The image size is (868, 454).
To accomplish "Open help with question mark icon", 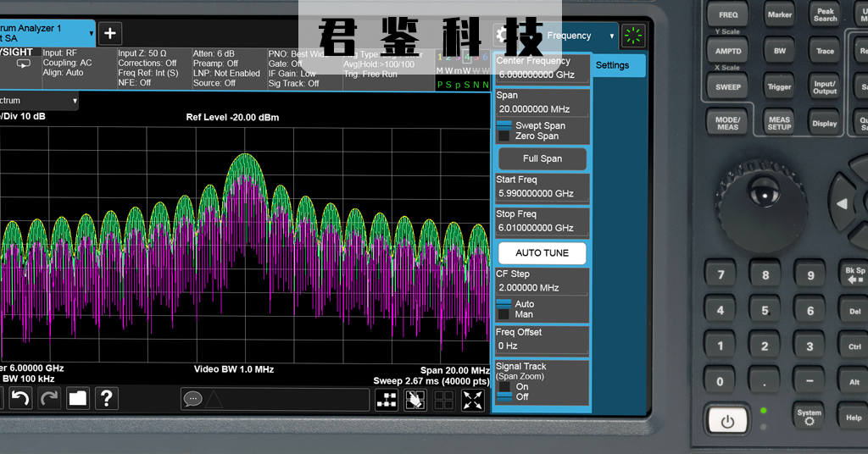I will pos(107,398).
